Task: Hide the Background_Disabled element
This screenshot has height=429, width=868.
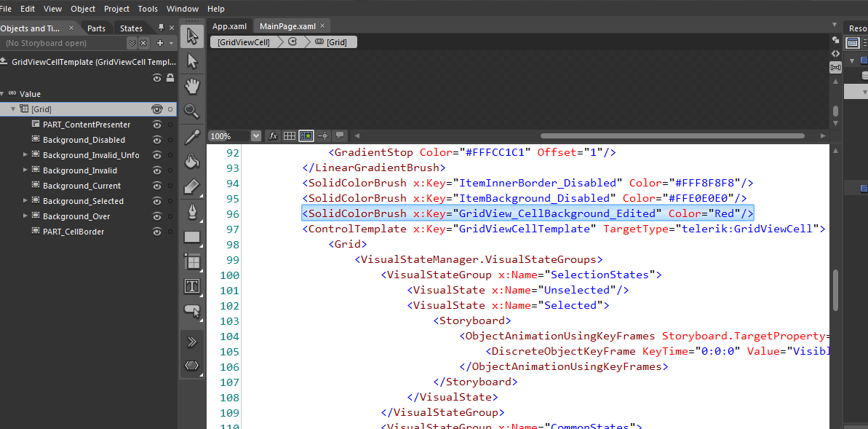Action: [156, 140]
